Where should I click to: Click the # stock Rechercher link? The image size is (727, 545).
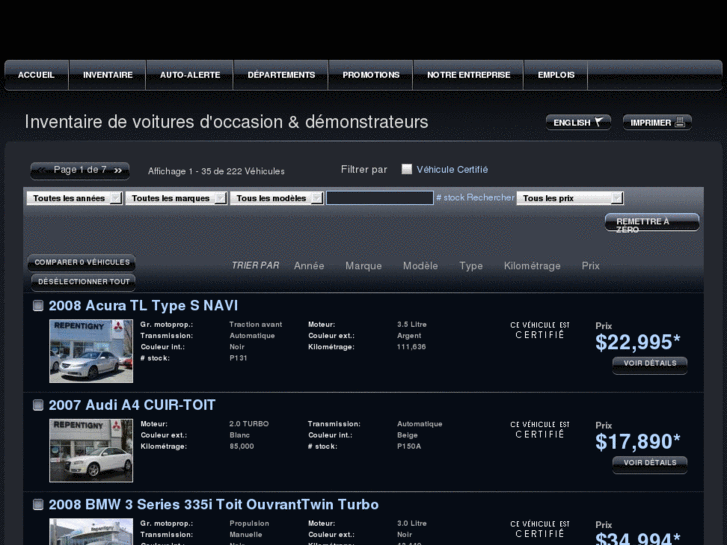tap(475, 198)
